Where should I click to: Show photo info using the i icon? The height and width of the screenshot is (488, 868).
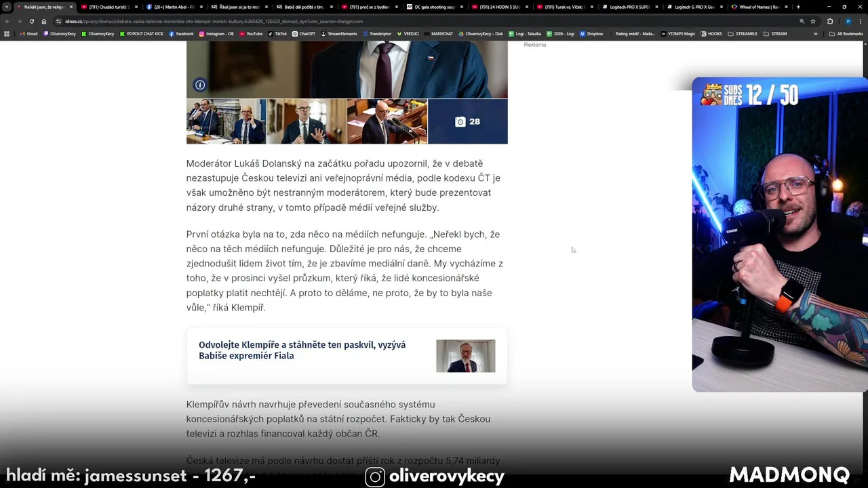click(x=199, y=85)
